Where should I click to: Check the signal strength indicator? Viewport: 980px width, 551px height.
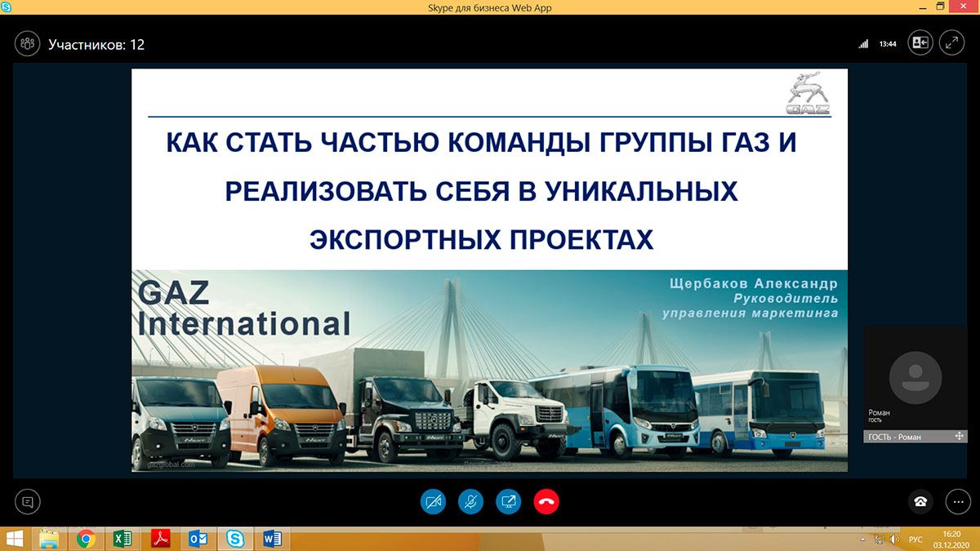tap(863, 44)
